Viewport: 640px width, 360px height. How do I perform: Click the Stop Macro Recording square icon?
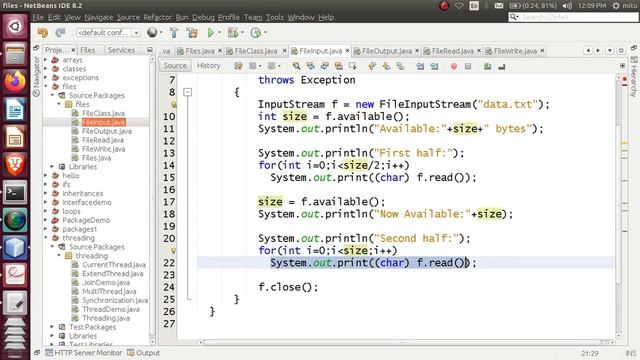[x=468, y=66]
